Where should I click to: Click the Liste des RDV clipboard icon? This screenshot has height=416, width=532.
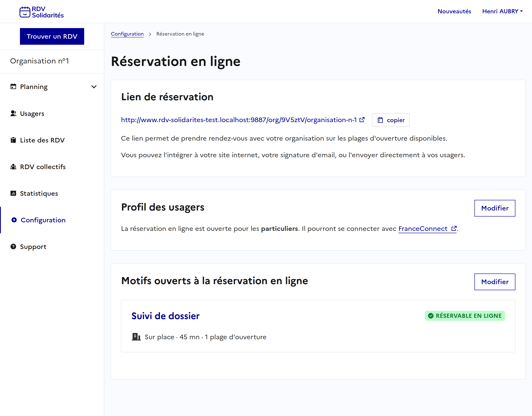click(13, 140)
